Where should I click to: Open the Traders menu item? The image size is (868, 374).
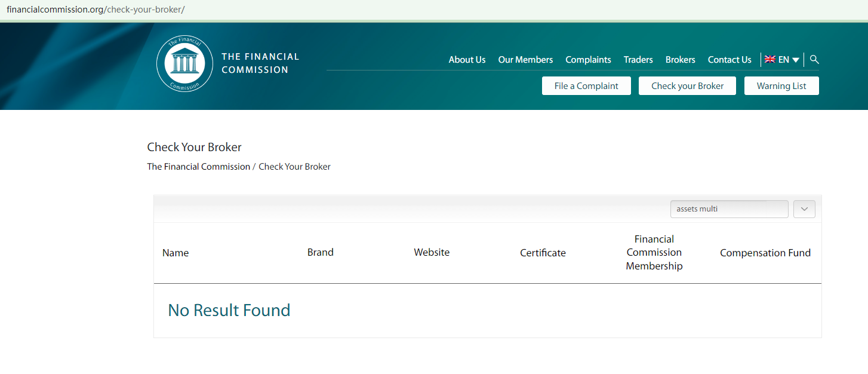coord(638,60)
